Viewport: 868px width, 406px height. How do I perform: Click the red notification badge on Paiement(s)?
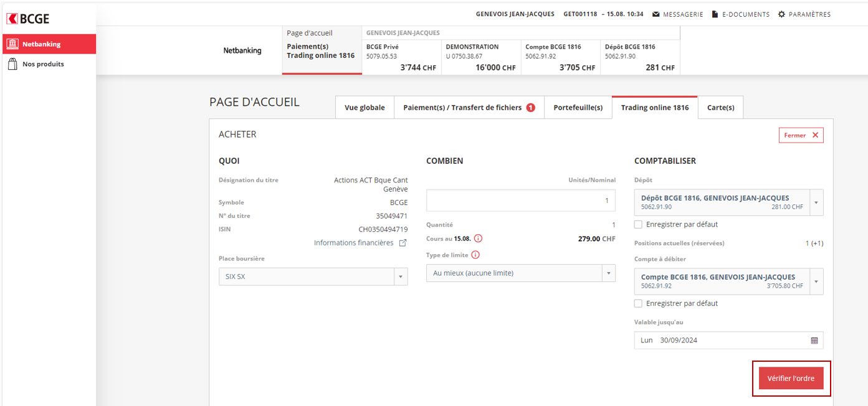coord(530,108)
